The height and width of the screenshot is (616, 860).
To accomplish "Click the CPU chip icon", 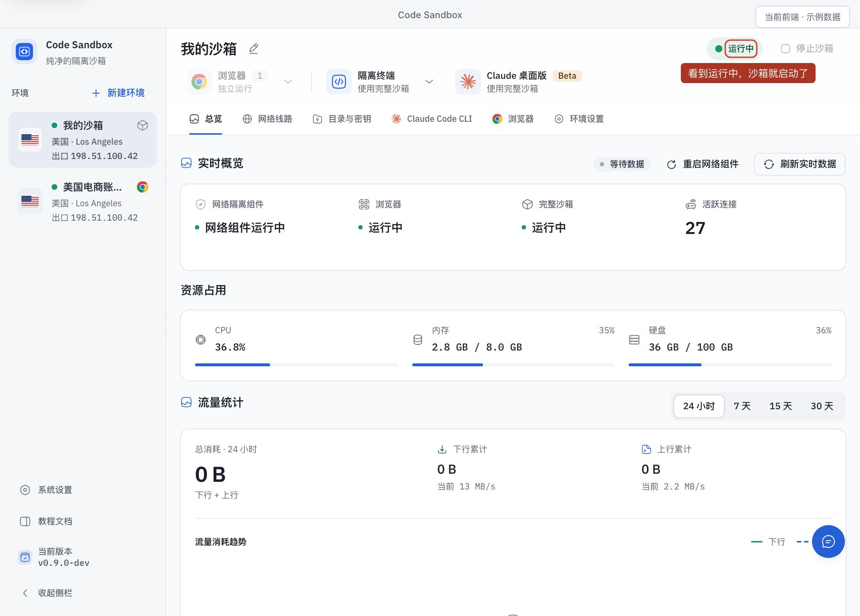I will pos(201,340).
